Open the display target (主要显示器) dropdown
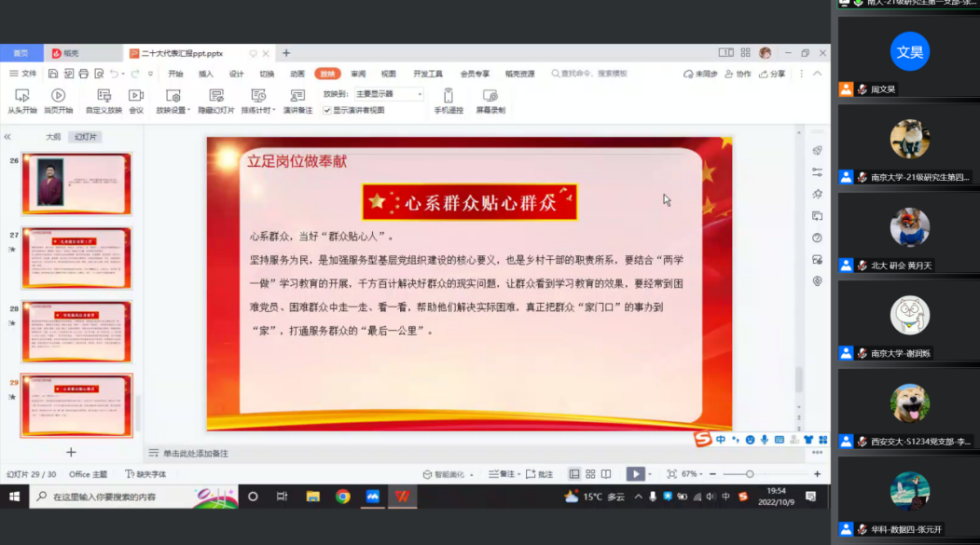This screenshot has width=980, height=545. 389,94
